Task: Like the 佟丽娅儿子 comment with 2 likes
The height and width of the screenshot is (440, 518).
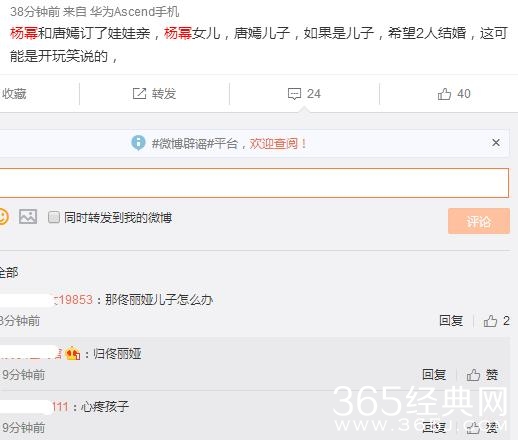Action: pos(490,321)
